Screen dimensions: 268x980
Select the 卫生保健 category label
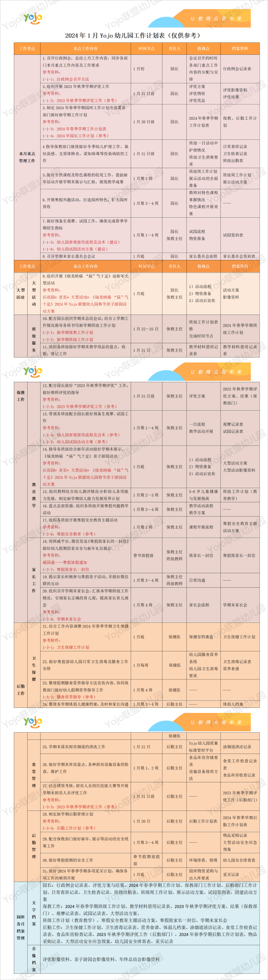tap(34, 669)
